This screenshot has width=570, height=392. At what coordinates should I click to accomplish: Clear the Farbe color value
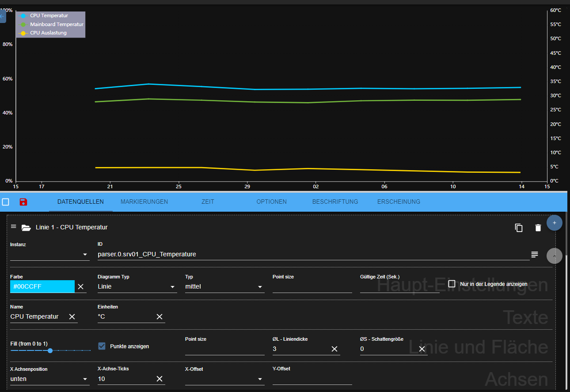pyautogui.click(x=80, y=287)
